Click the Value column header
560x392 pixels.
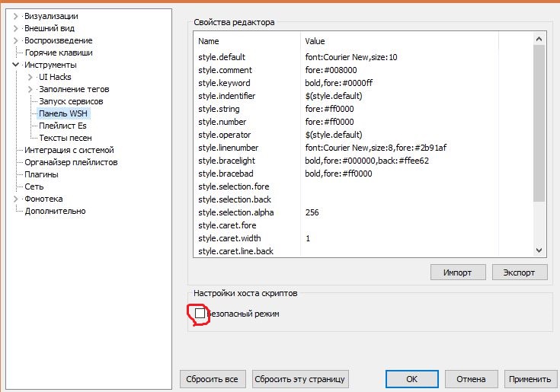[x=315, y=41]
